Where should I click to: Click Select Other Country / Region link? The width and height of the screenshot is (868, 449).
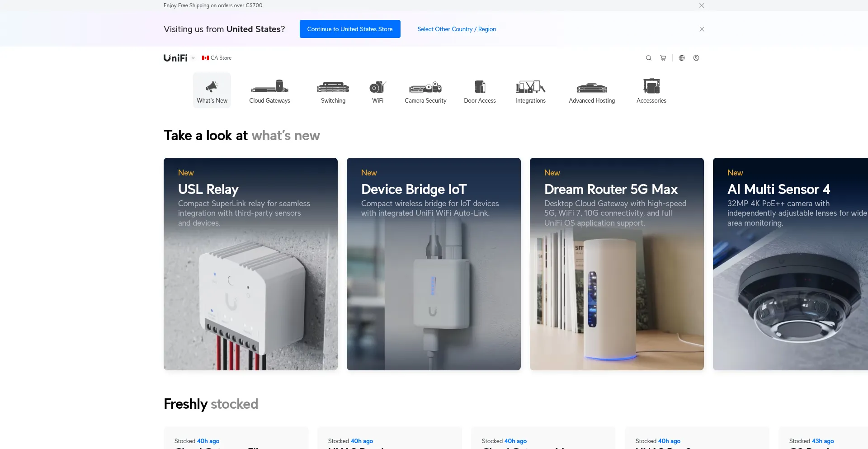457,29
